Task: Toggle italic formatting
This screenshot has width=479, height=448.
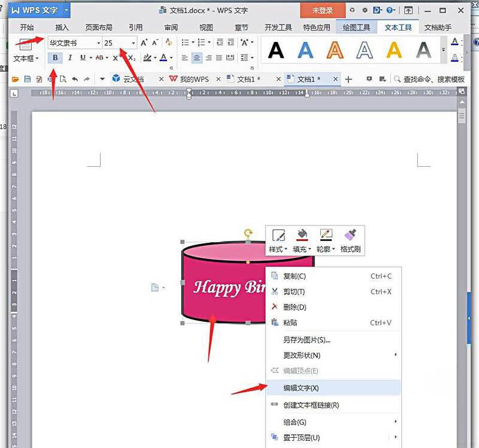Action: [x=69, y=57]
